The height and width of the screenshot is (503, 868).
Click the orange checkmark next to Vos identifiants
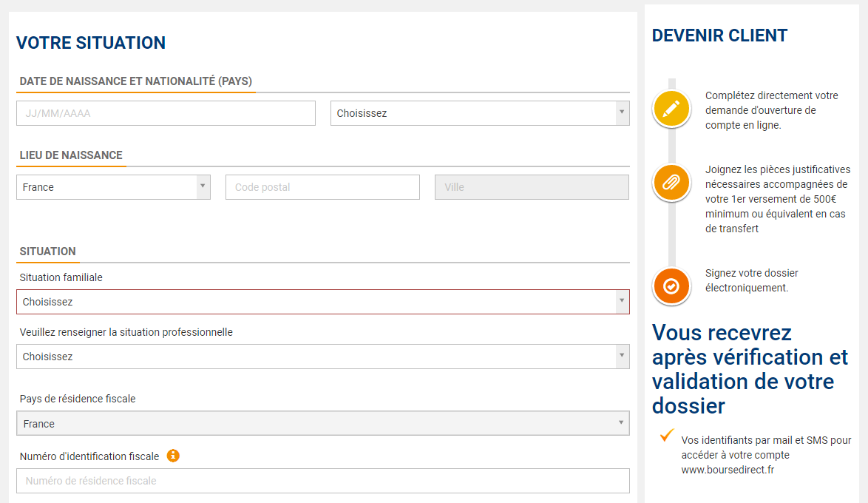pyautogui.click(x=667, y=435)
